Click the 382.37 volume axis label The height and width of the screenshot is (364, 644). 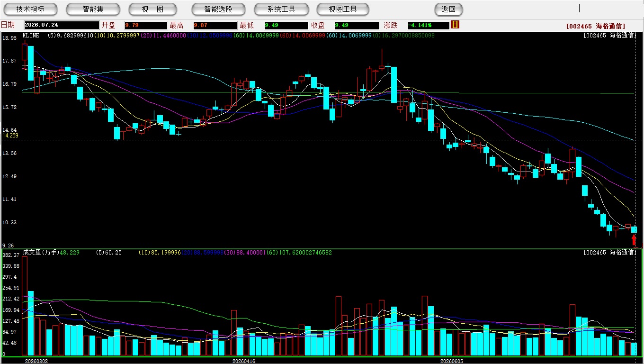pos(10,255)
